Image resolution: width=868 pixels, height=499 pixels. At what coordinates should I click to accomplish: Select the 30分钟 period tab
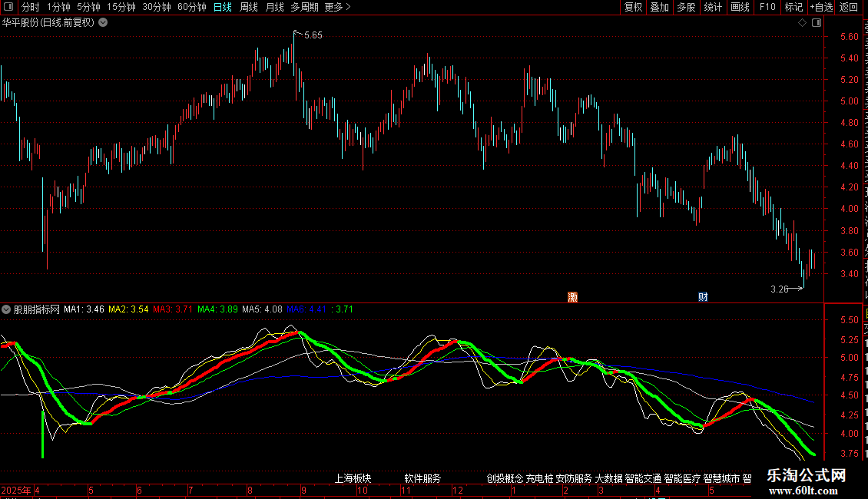click(x=157, y=7)
